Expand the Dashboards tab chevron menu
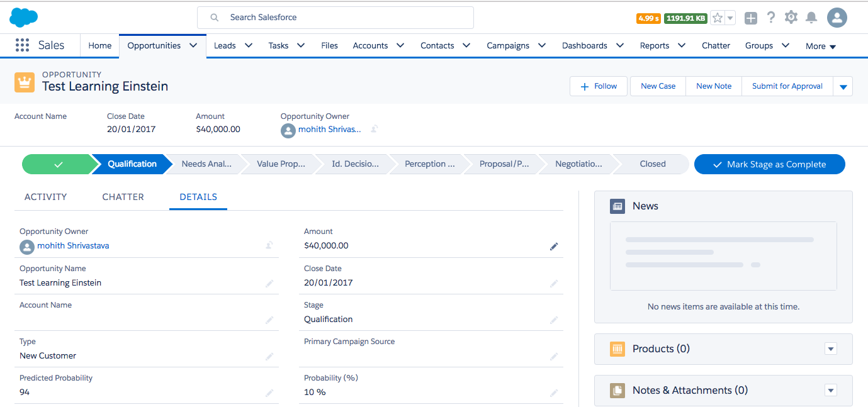The height and width of the screenshot is (407, 868). click(620, 45)
